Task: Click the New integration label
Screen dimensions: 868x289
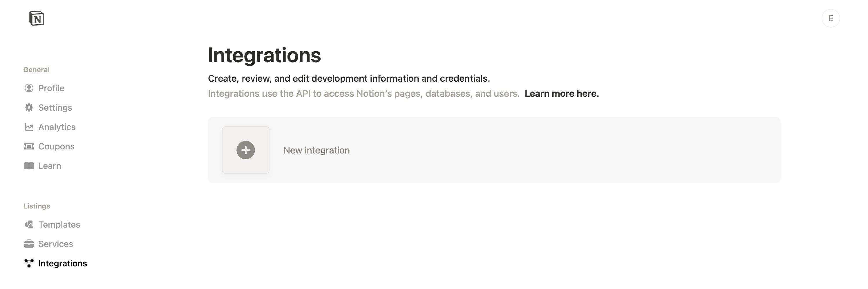Action: (316, 150)
